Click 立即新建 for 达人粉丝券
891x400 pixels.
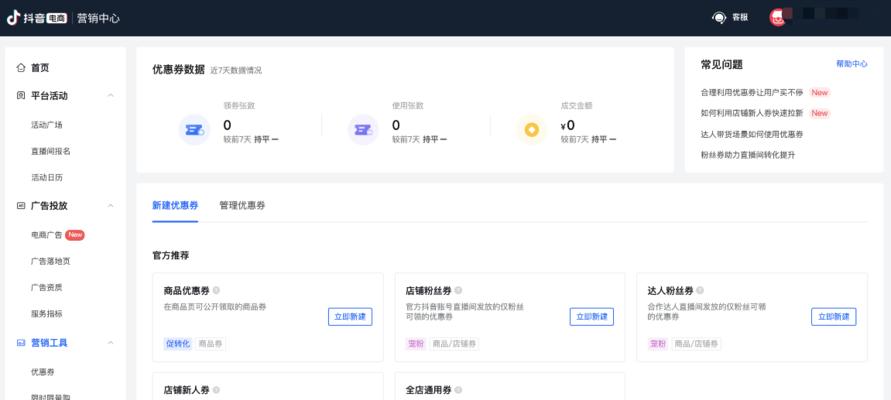(834, 316)
